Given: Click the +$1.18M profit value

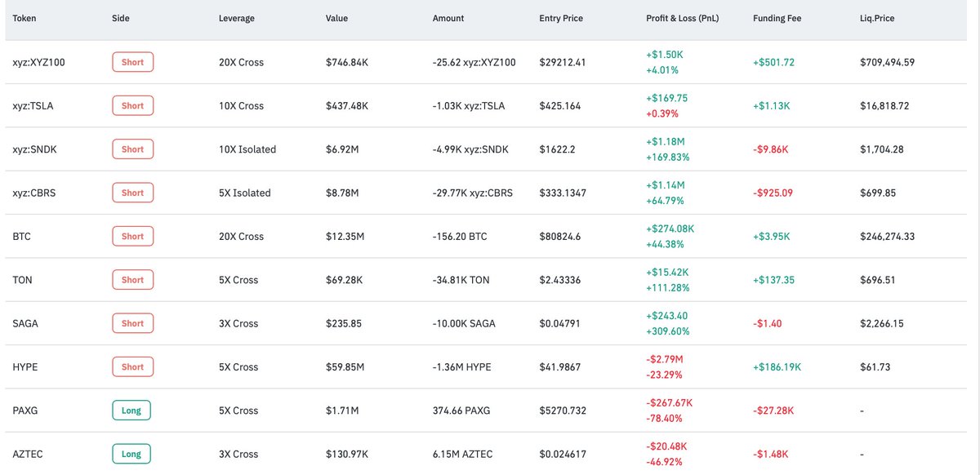Looking at the screenshot, I should [666, 141].
